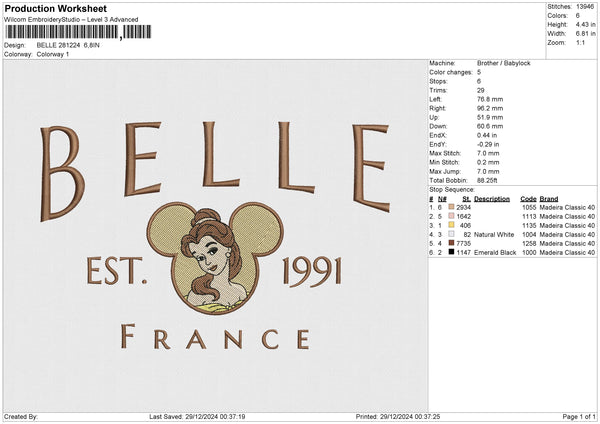This screenshot has width=600, height=424.
Task: Click 'Madeira Classic 40' in the 1055 row
Action: pyautogui.click(x=567, y=207)
